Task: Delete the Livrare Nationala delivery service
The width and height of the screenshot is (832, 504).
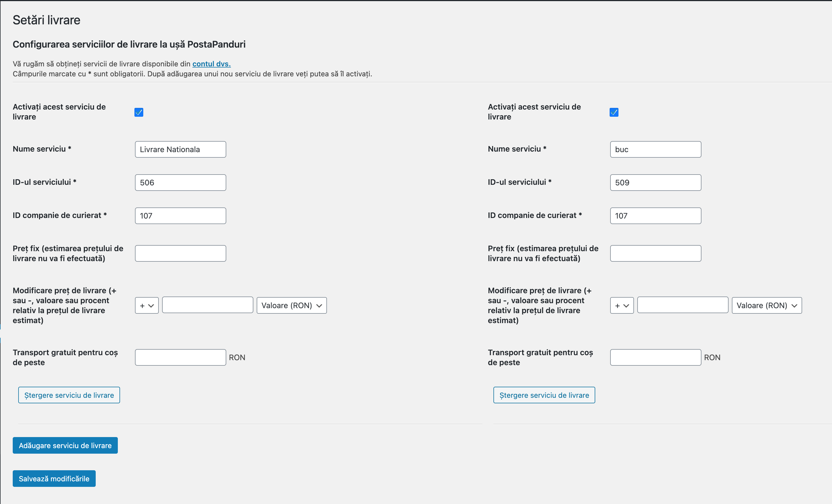Action: (69, 395)
